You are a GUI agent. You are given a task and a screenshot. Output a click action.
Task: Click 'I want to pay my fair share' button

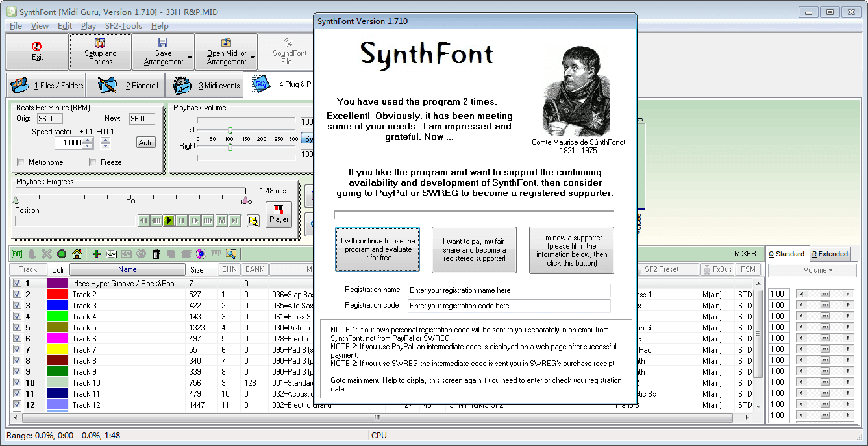pyautogui.click(x=473, y=249)
